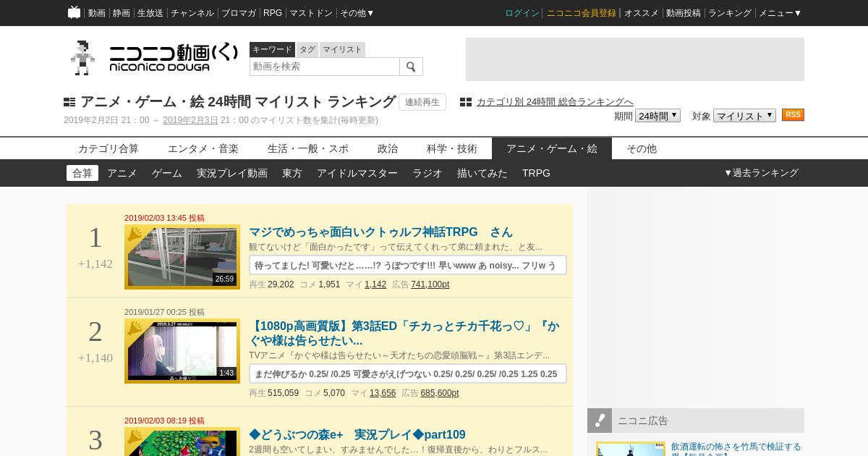
Task: Select the アイドルマスター subcategory
Action: point(357,173)
